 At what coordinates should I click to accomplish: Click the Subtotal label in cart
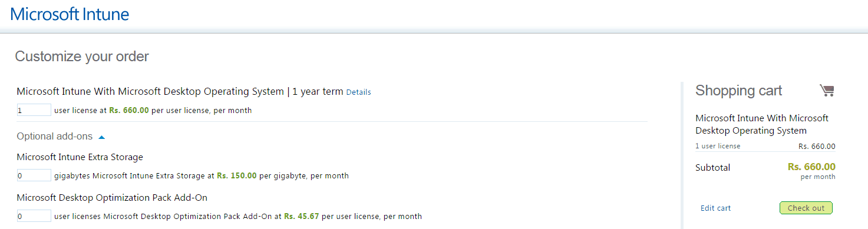pos(712,168)
